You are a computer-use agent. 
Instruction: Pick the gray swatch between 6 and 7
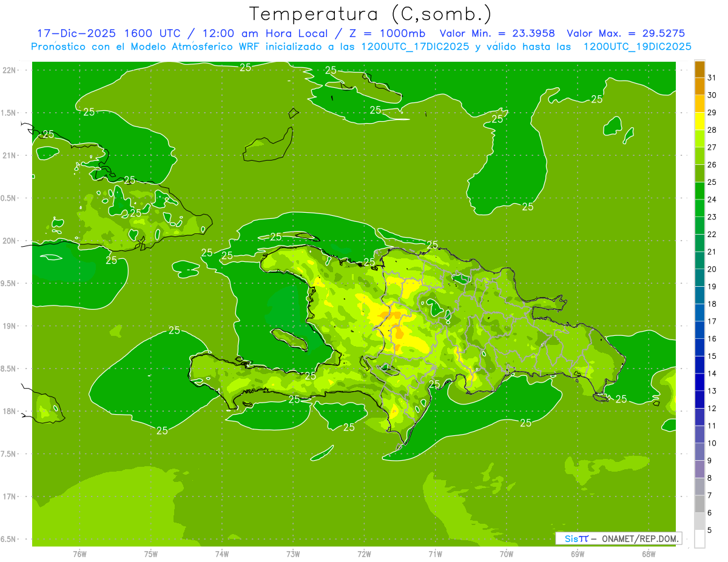pyautogui.click(x=699, y=504)
